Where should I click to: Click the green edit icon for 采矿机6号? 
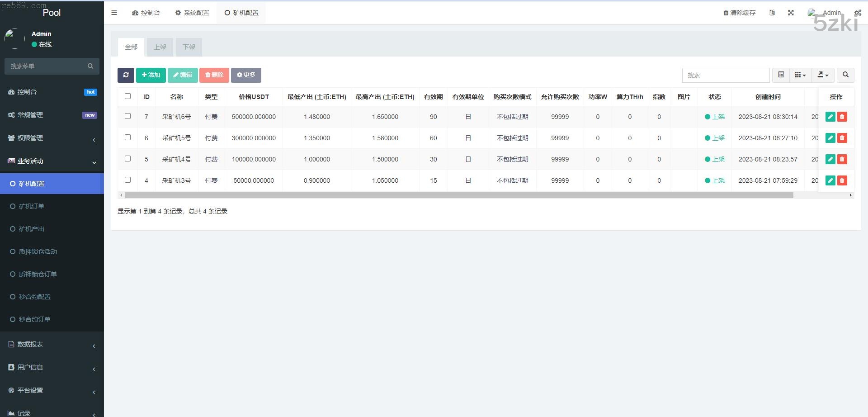[x=830, y=117]
